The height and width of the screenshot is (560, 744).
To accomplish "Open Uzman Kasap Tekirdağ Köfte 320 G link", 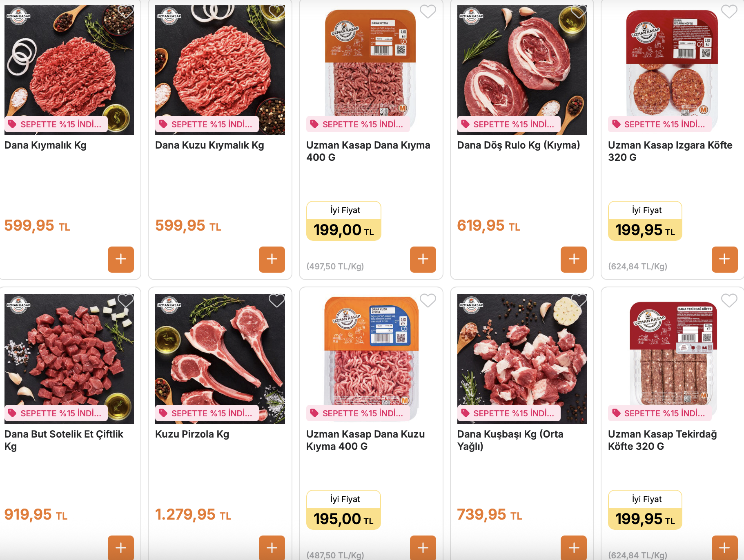I will 662,440.
